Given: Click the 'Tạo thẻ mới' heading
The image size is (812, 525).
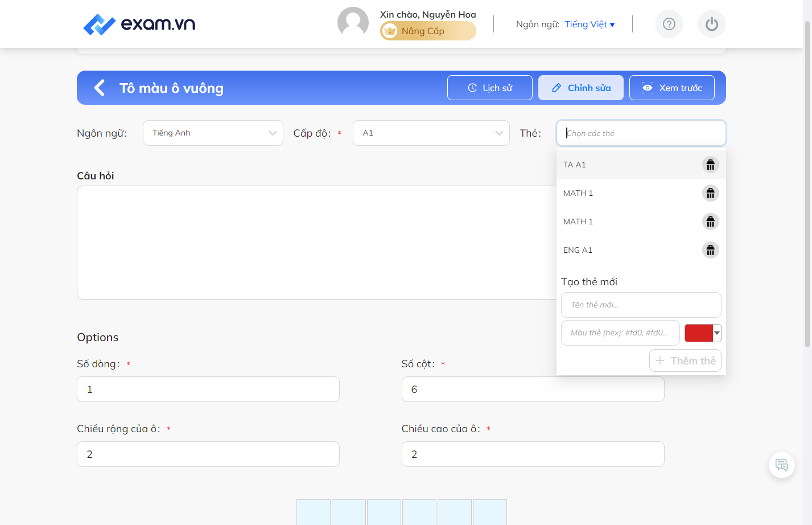Looking at the screenshot, I should coord(589,282).
